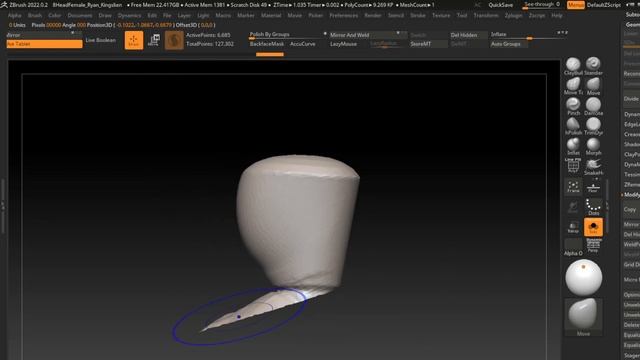
Task: Select the Inflat brush icon
Action: (x=573, y=146)
